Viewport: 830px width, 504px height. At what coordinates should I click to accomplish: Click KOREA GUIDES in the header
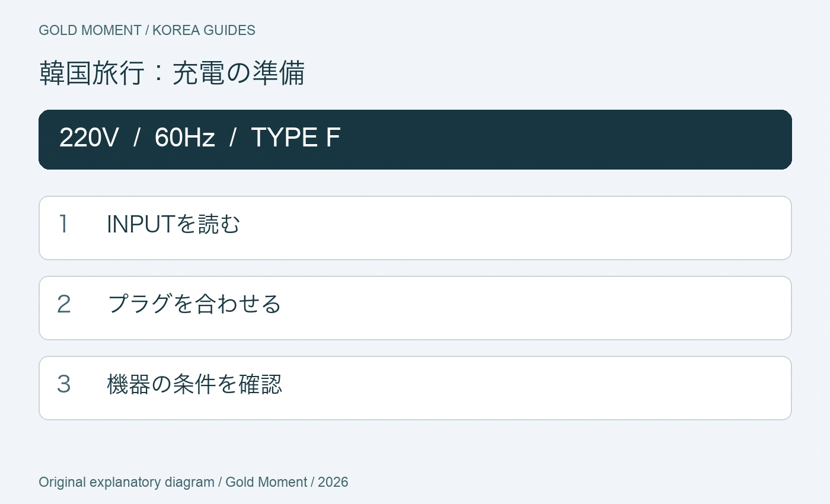point(204,30)
